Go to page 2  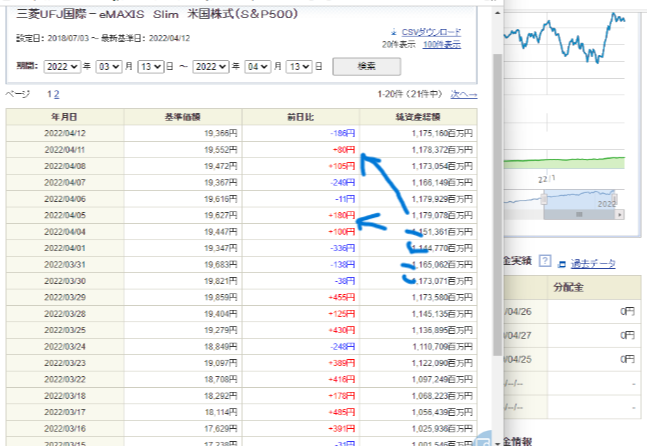point(57,94)
